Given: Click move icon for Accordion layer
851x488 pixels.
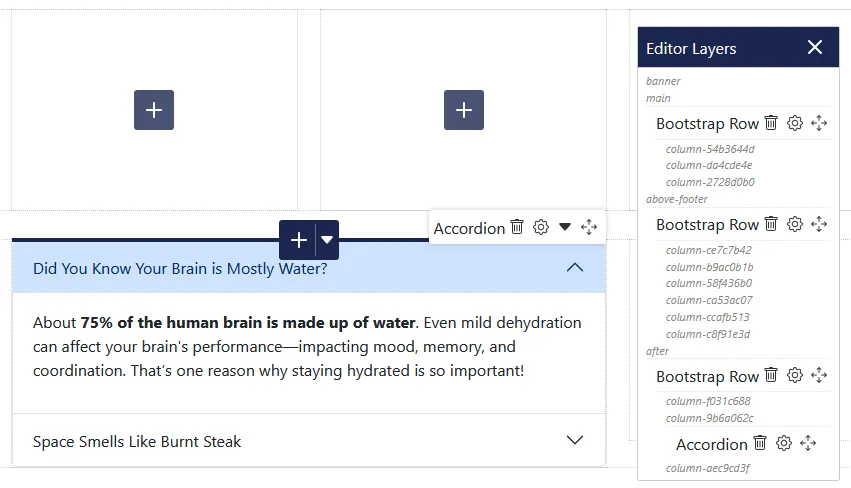Looking at the screenshot, I should coord(808,443).
